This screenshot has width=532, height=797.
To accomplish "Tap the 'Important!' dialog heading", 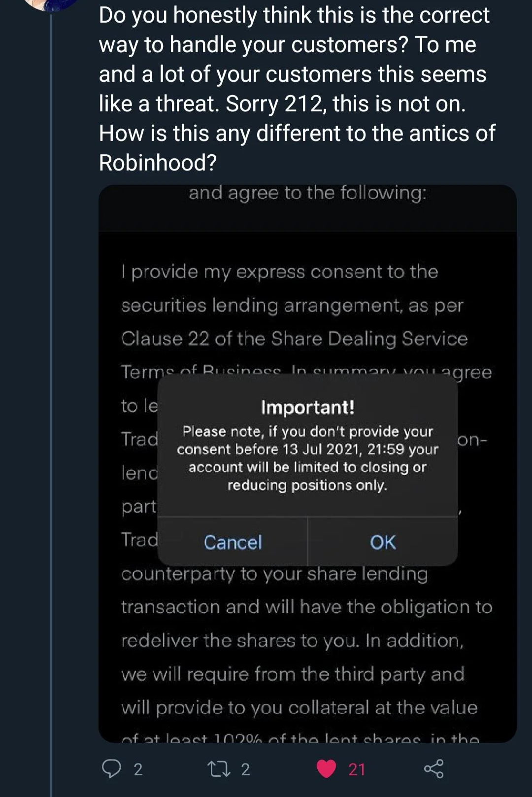I will click(307, 407).
